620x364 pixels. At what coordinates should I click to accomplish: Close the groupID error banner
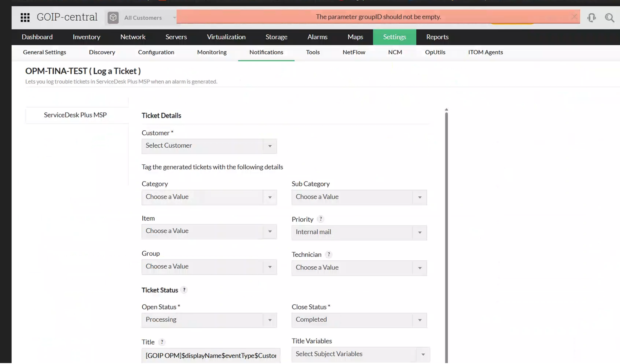point(574,17)
